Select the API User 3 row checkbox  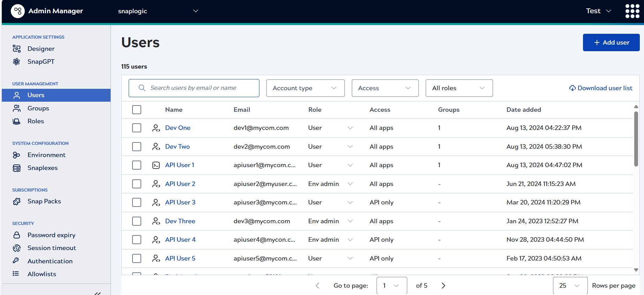pyautogui.click(x=137, y=202)
